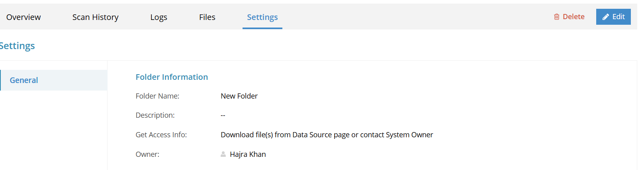This screenshot has height=170, width=644.
Task: Click the Settings page heading
Action: (x=17, y=46)
